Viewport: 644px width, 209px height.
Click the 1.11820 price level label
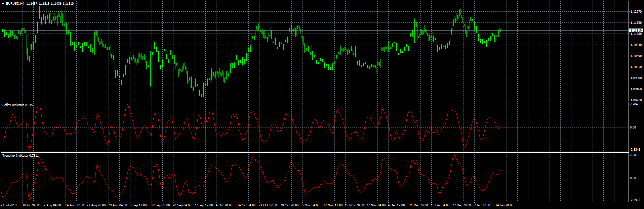click(x=636, y=23)
